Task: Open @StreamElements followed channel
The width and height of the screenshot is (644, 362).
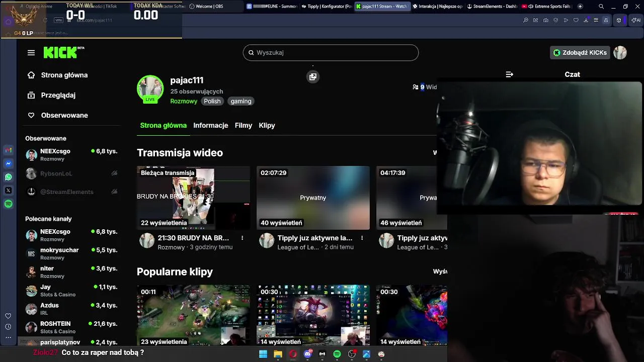Action: [72, 192]
